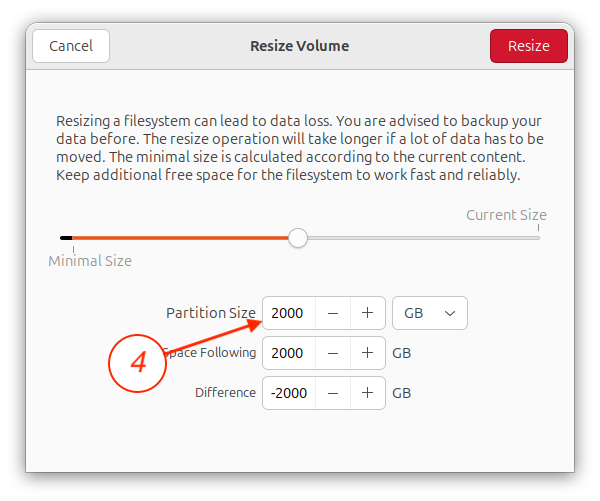The height and width of the screenshot is (501, 600).
Task: Decrease Partition Size with minus button
Action: [333, 313]
